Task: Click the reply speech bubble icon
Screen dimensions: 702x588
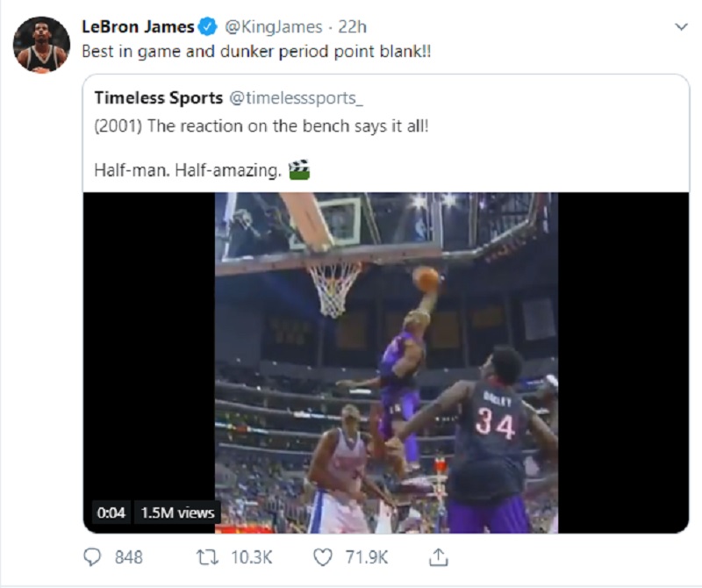Action: (x=92, y=557)
